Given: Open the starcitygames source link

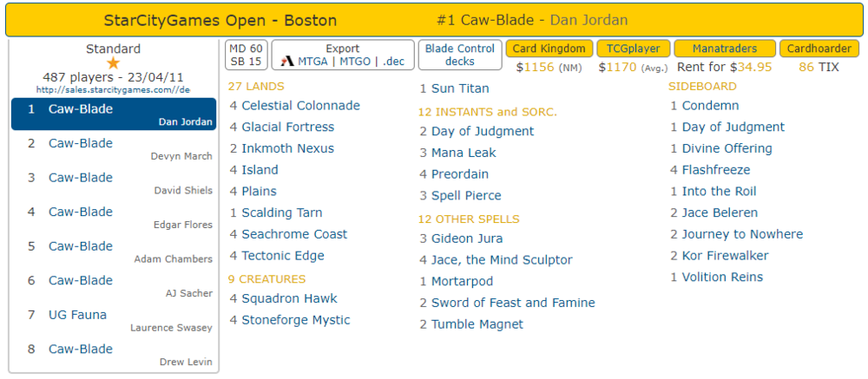Looking at the screenshot, I should 113,89.
